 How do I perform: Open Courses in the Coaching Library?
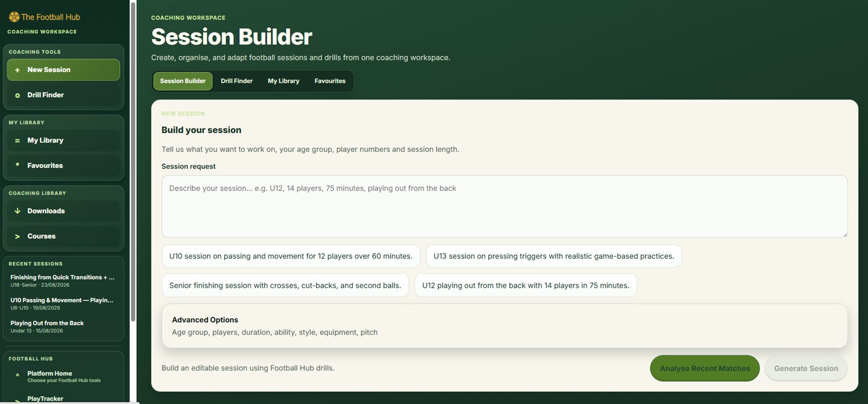click(x=63, y=236)
